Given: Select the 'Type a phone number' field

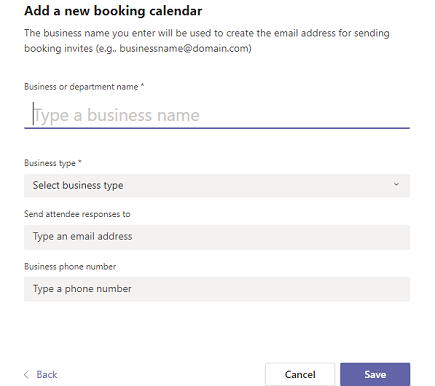Looking at the screenshot, I should click(217, 289).
